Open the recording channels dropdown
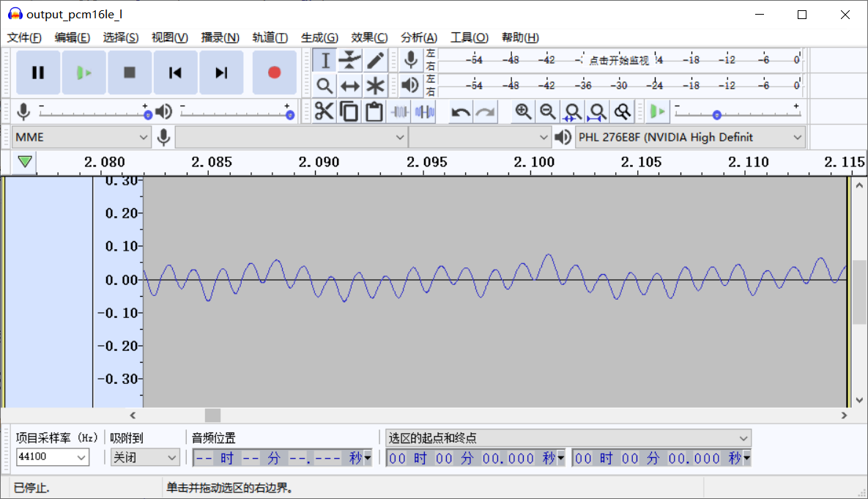868x499 pixels. click(x=480, y=137)
